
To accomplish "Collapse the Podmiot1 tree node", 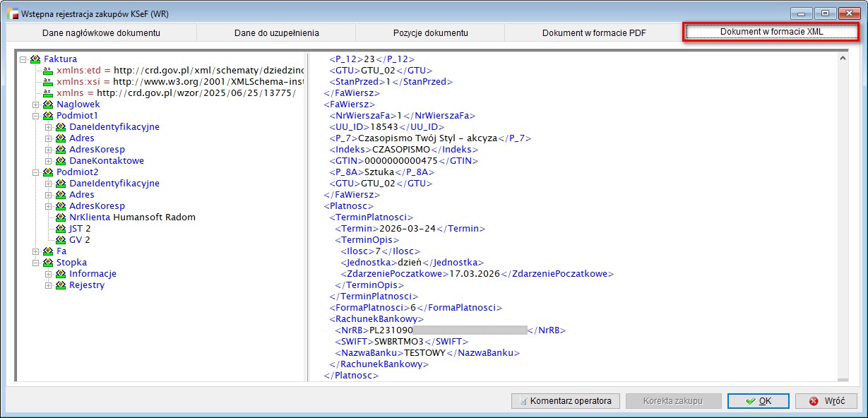I will [36, 116].
